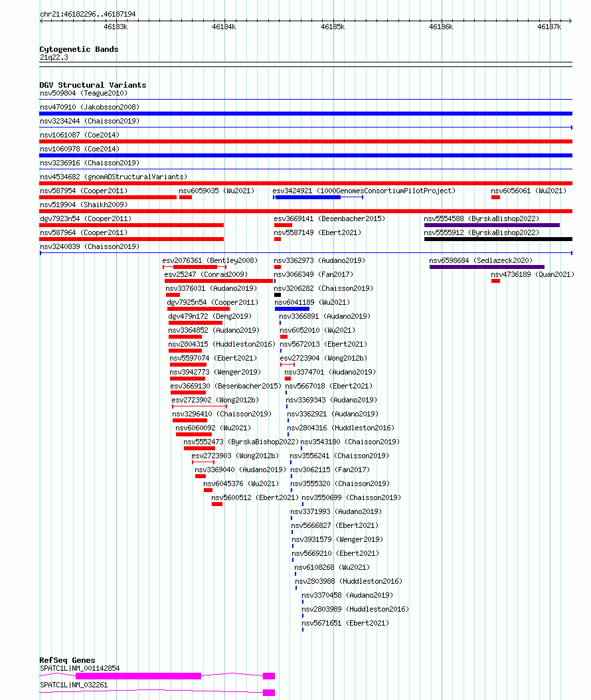Click the Cytogenetic Bands track title
Viewport: 591px width, 700px height.
tap(79, 49)
